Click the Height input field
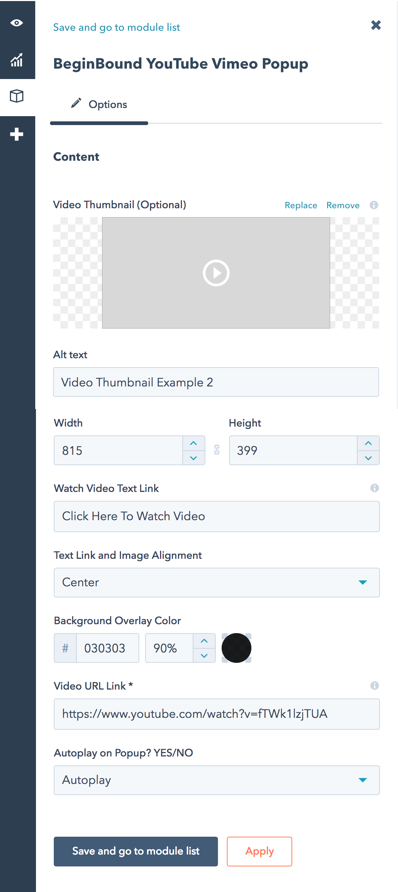This screenshot has width=398, height=892. pyautogui.click(x=293, y=451)
